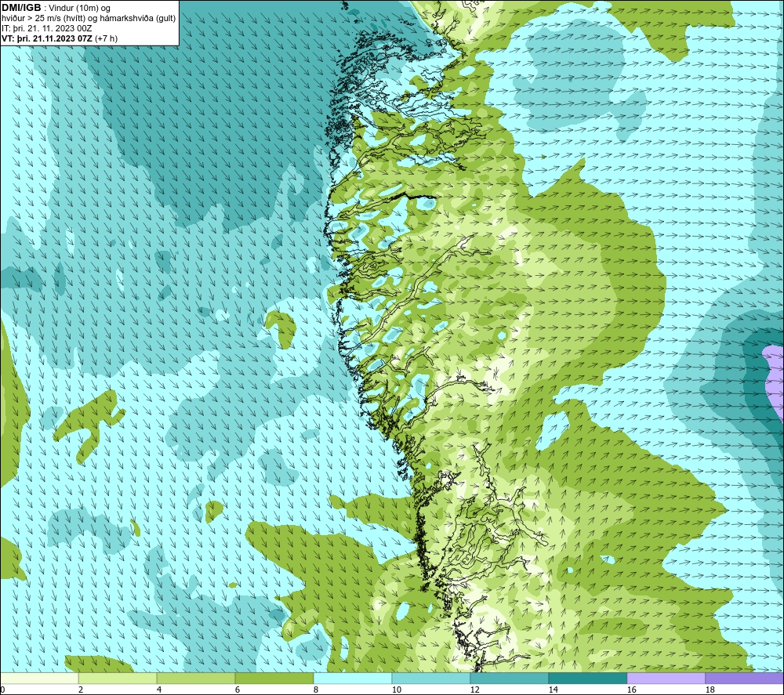
Task: Pick the purple swatch right of 18
Action: pyautogui.click(x=745, y=678)
